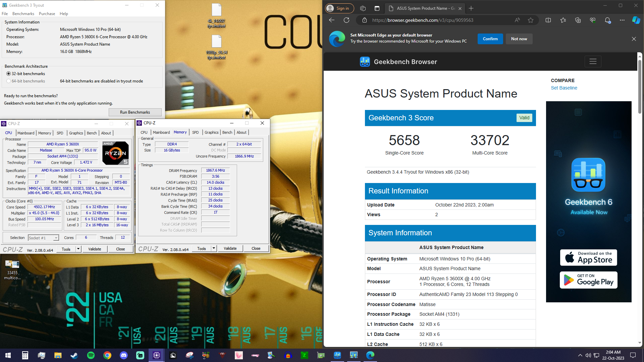Viewport: 644px width, 362px height.
Task: Dismiss the default browser banner
Action: coord(634,39)
